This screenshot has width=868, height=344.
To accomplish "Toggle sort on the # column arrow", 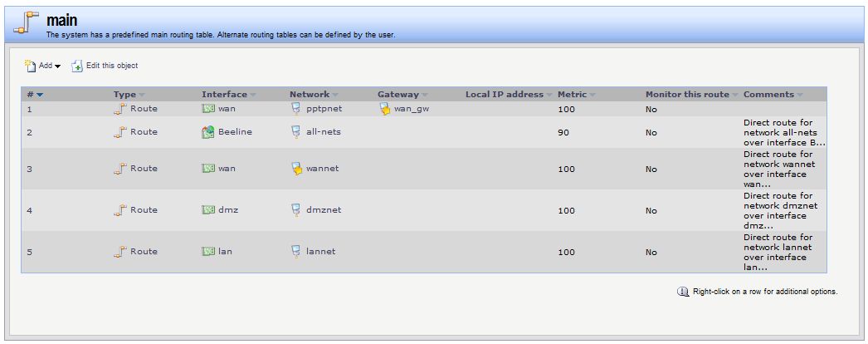I will point(40,95).
